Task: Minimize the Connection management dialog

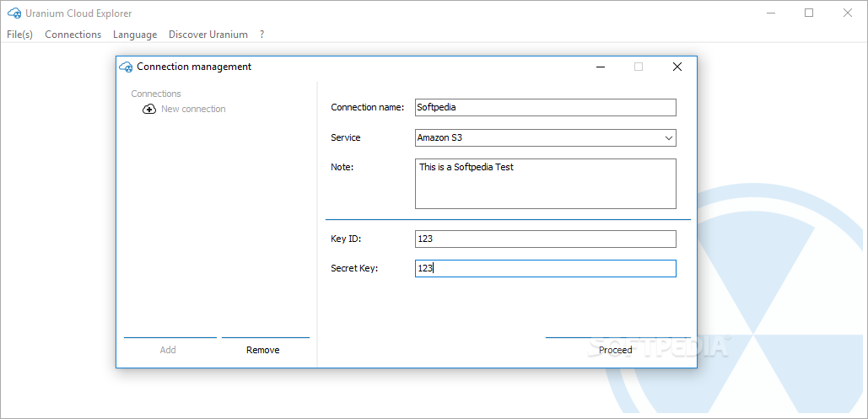Action: pos(601,67)
